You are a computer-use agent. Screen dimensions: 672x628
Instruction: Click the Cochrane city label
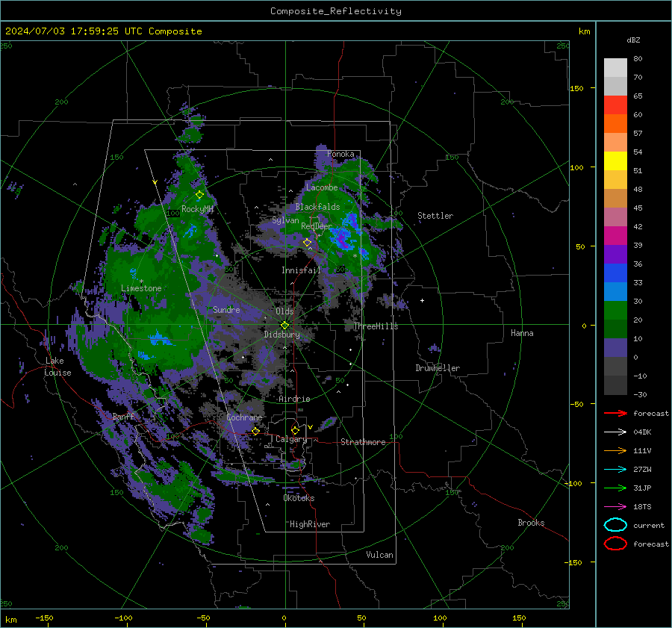tap(244, 417)
